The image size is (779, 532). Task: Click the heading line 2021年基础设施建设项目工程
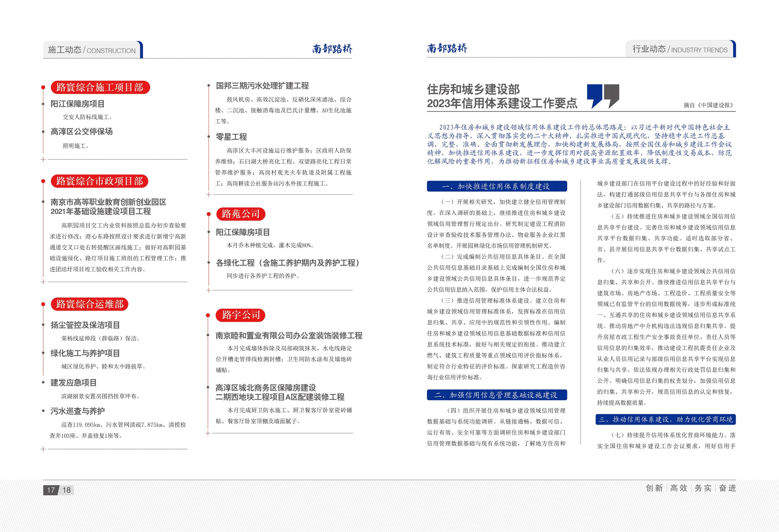(x=101, y=211)
